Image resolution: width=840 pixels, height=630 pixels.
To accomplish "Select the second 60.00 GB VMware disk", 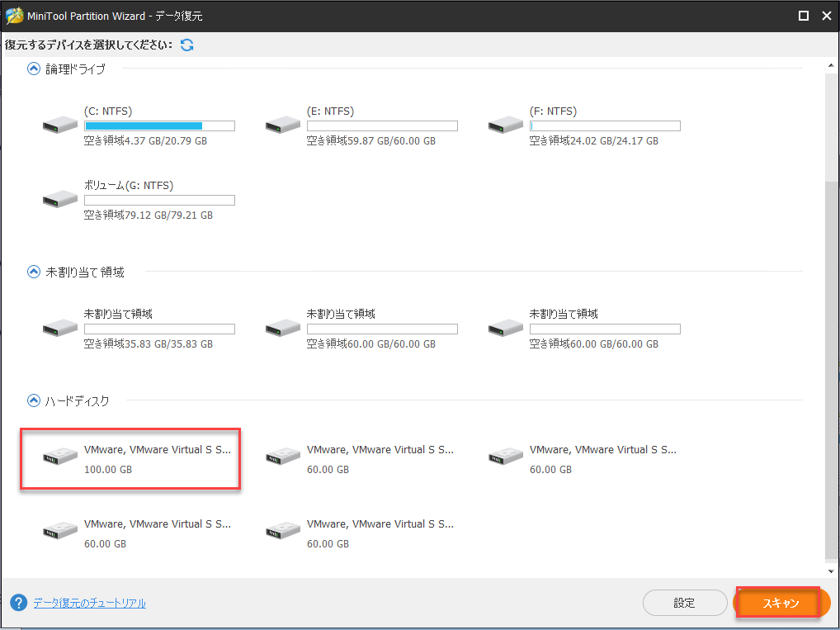I will pos(282,455).
